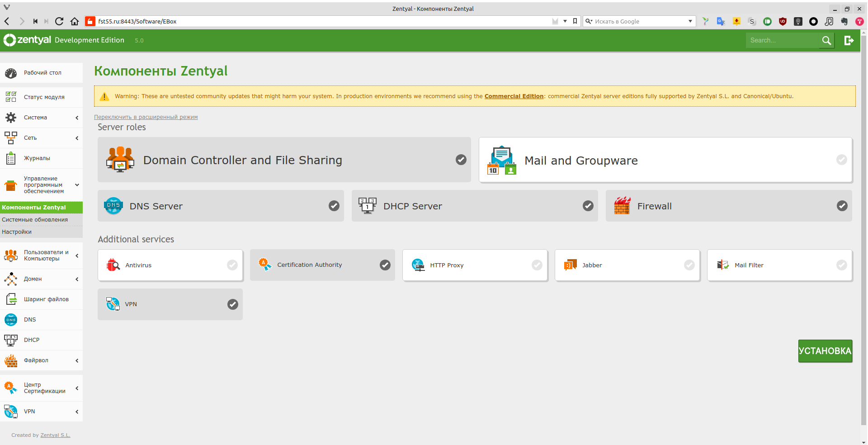Viewport: 868px width, 445px height.
Task: Expand the Система menu arrow
Action: [x=77, y=118]
